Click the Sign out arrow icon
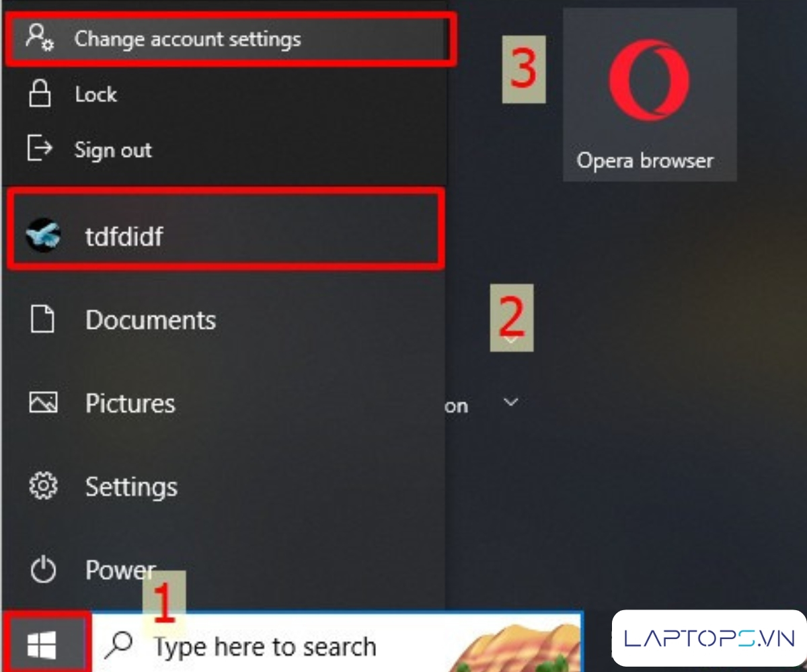807x672 pixels. coord(39,149)
